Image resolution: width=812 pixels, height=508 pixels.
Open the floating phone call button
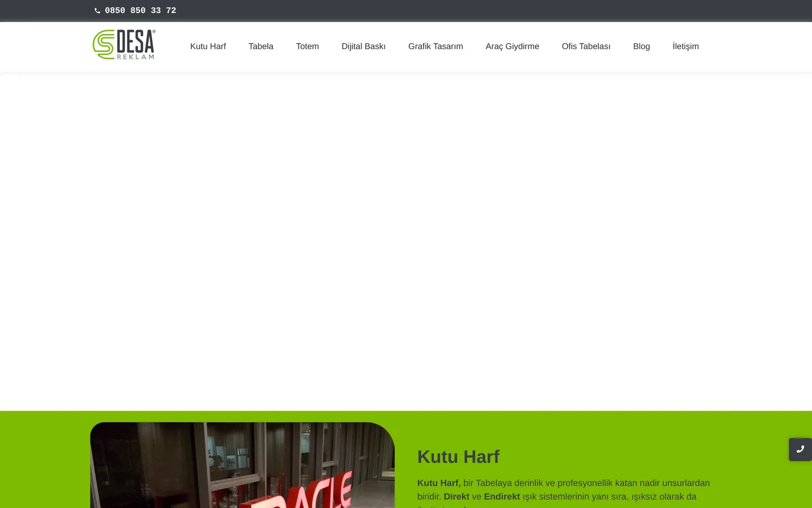click(800, 449)
